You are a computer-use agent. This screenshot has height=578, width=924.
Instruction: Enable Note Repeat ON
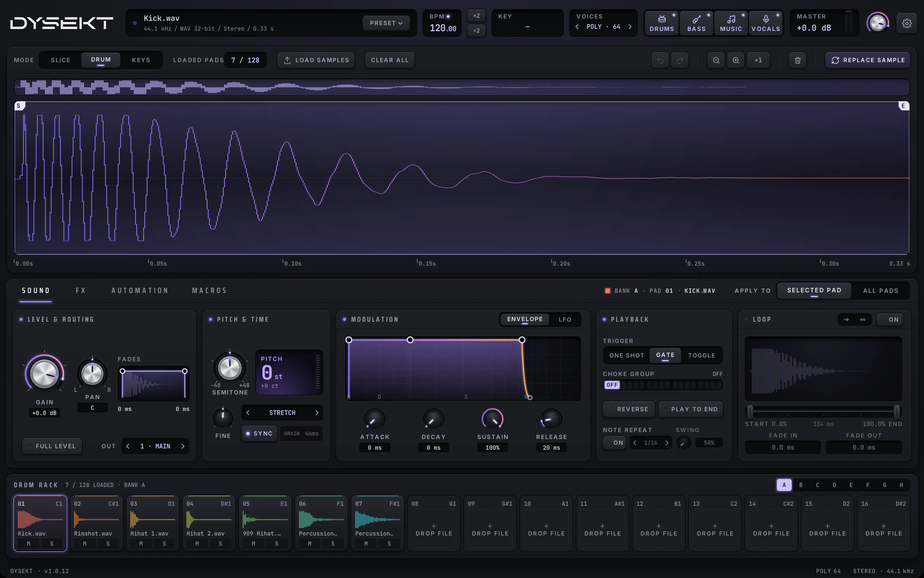point(614,443)
